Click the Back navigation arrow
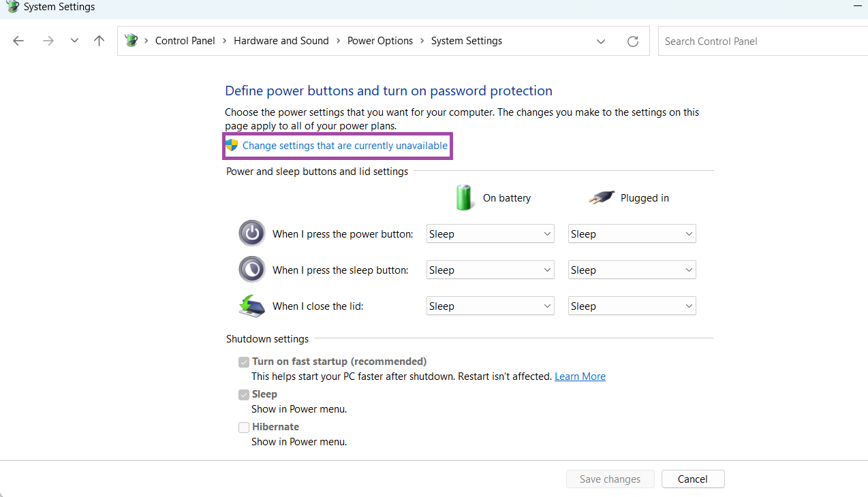This screenshot has height=497, width=868. coord(18,41)
